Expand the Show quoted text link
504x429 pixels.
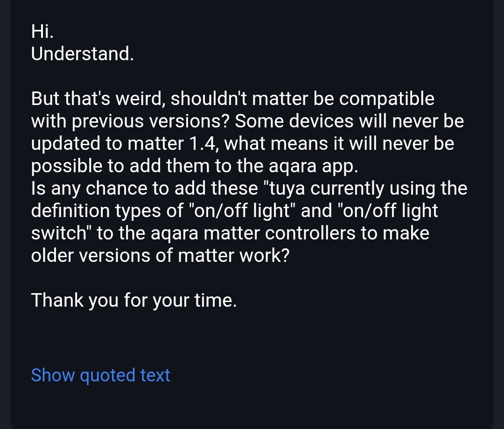click(x=100, y=375)
